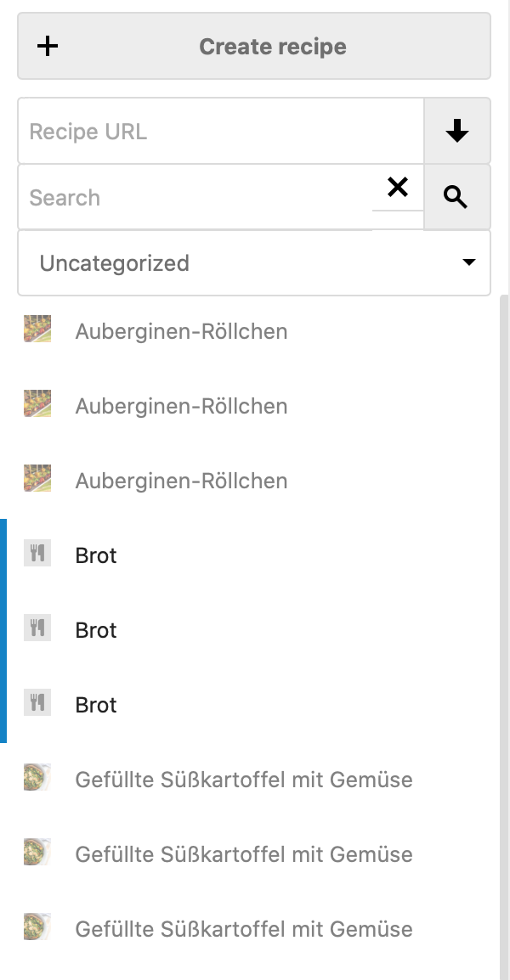The width and height of the screenshot is (510, 980).
Task: Click the magnifying glass search icon
Action: click(456, 196)
